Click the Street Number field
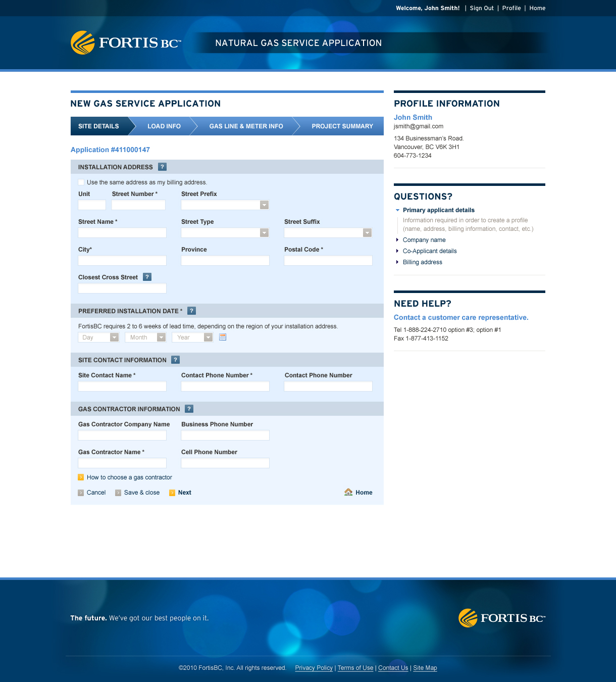Image resolution: width=616 pixels, height=682 pixels. point(138,205)
